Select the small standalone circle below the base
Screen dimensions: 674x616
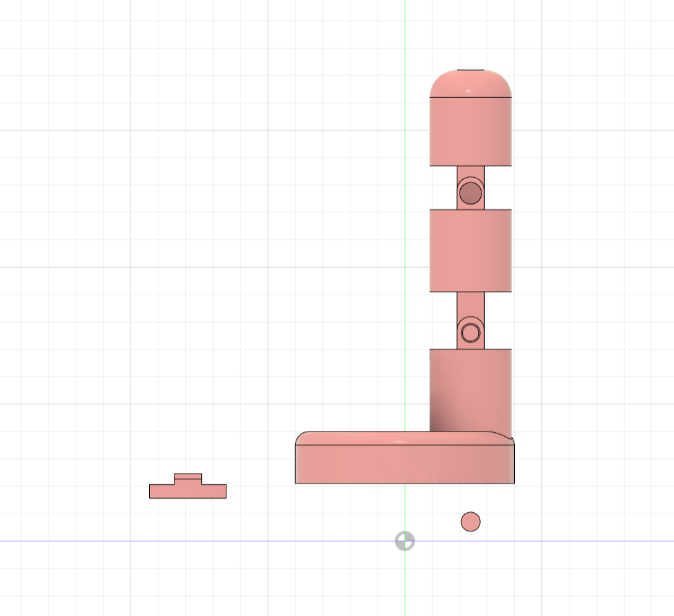[x=470, y=521]
